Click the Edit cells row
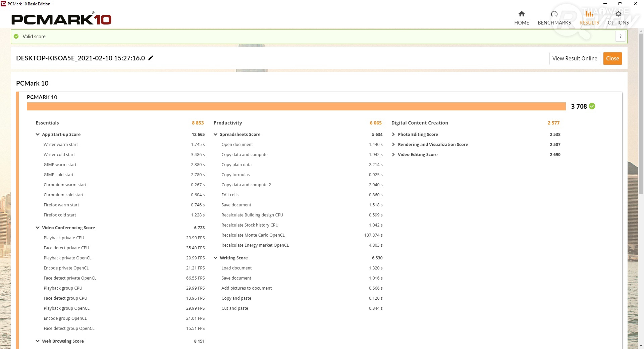 pos(302,195)
